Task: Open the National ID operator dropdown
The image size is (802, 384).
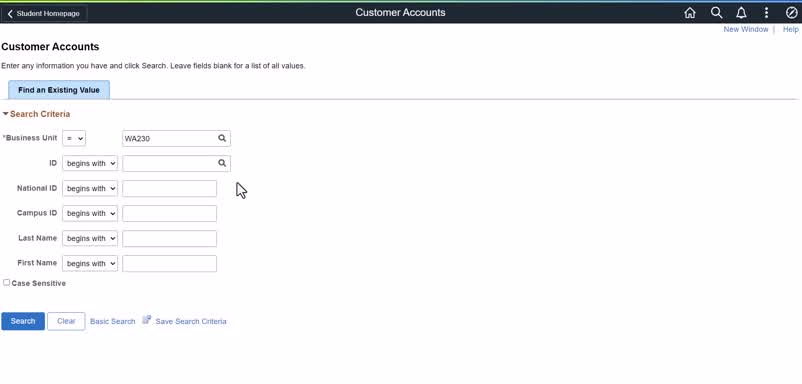Action: [x=90, y=189]
